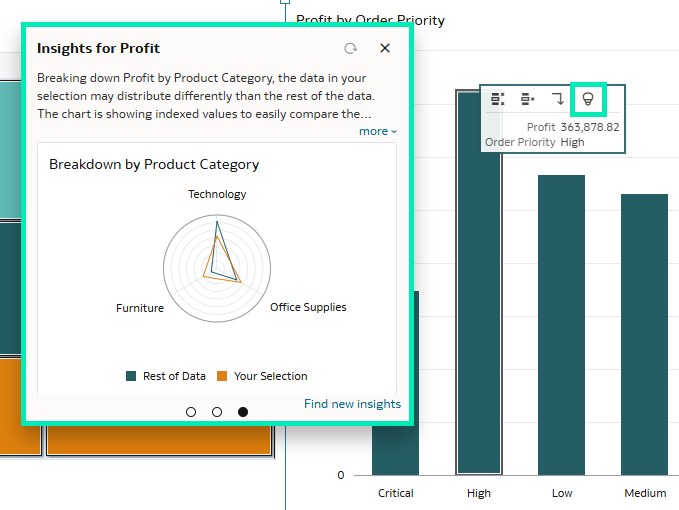This screenshot has height=510, width=679.
Task: Click the 'Rest of Data' legend swatch
Action: click(x=131, y=376)
